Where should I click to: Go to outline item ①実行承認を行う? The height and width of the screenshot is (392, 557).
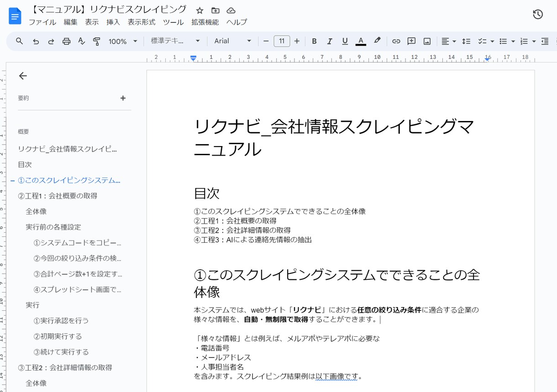tap(61, 320)
